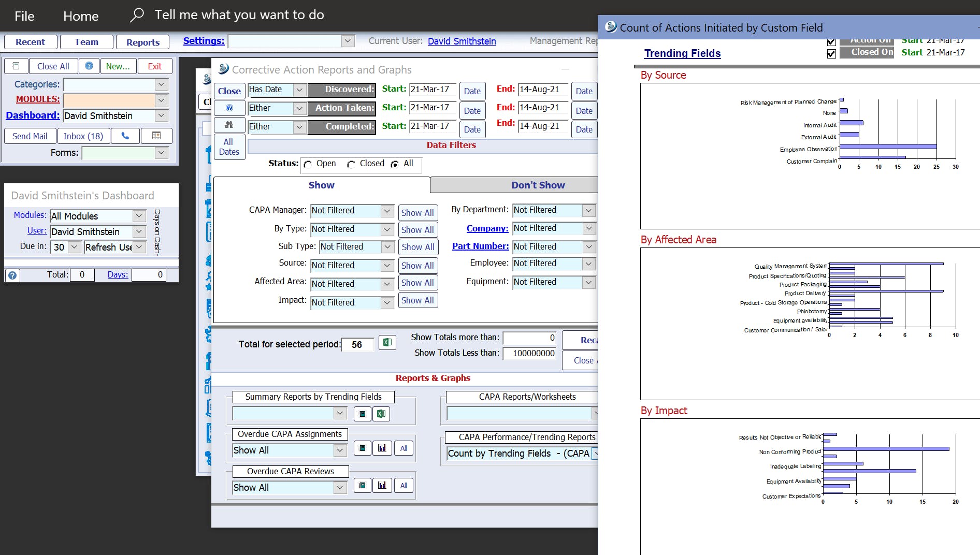Screen dimensions: 980x555
Task: Expand the MODULES dropdown
Action: 162,100
